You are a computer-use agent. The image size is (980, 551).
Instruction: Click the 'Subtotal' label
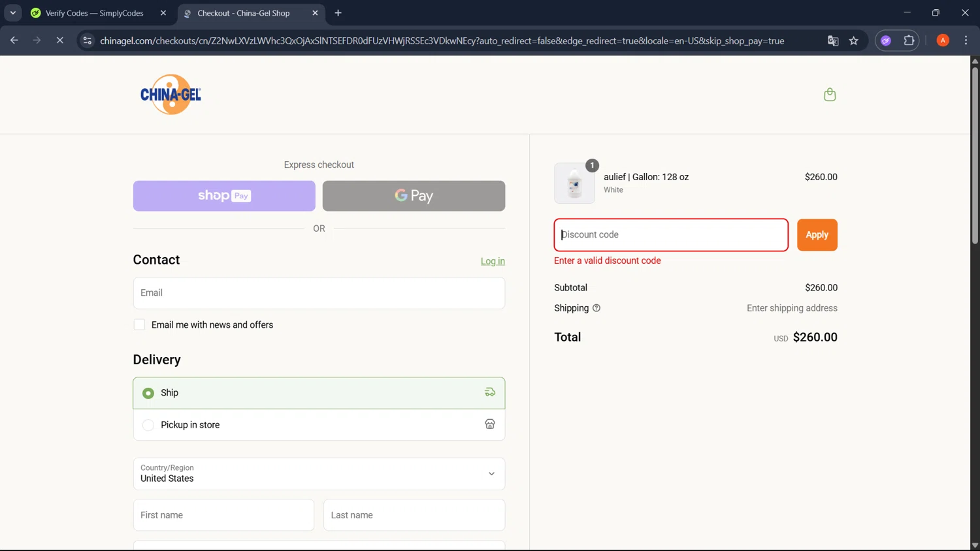click(570, 288)
